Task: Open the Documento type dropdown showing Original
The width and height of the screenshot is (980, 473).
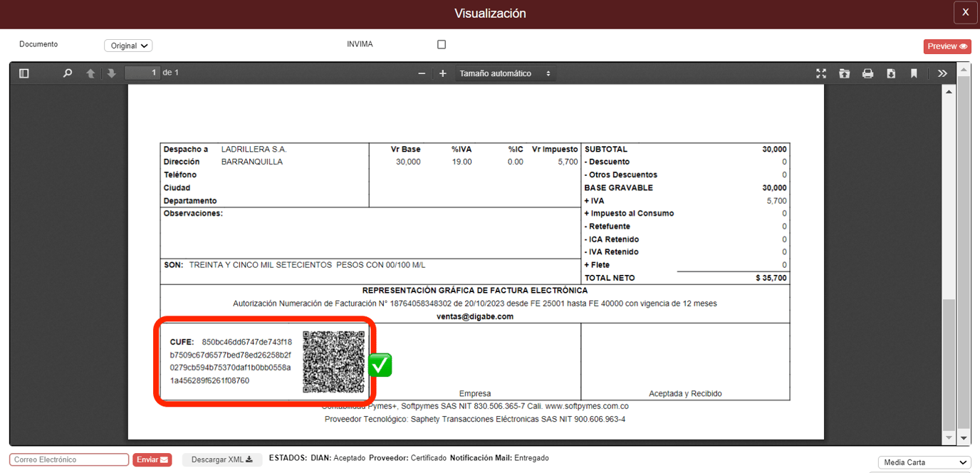Action: click(x=128, y=45)
